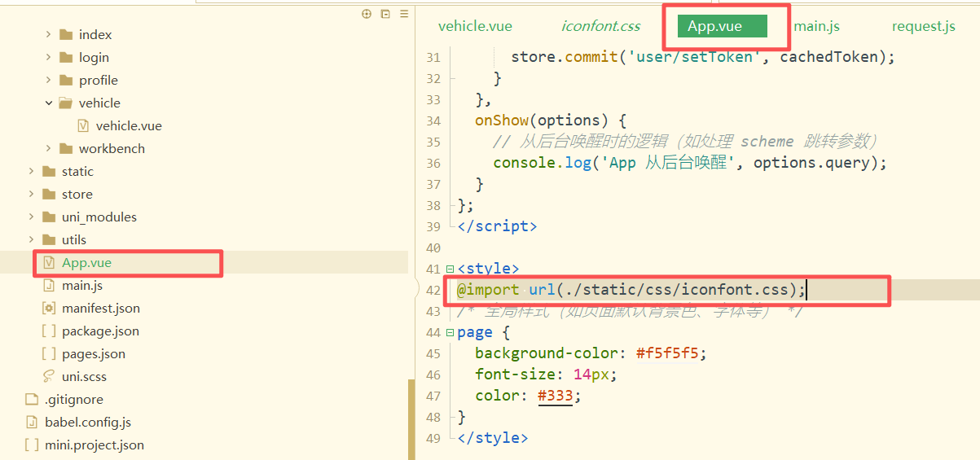
Task: Expand the profile folder chevron
Action: 48,80
